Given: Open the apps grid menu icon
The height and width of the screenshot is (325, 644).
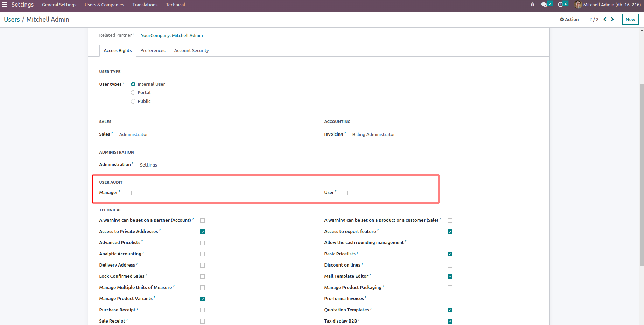Looking at the screenshot, I should click(x=5, y=5).
